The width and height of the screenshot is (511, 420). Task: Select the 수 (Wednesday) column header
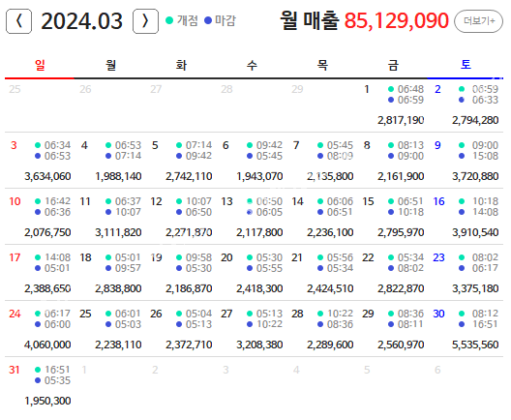click(x=252, y=65)
